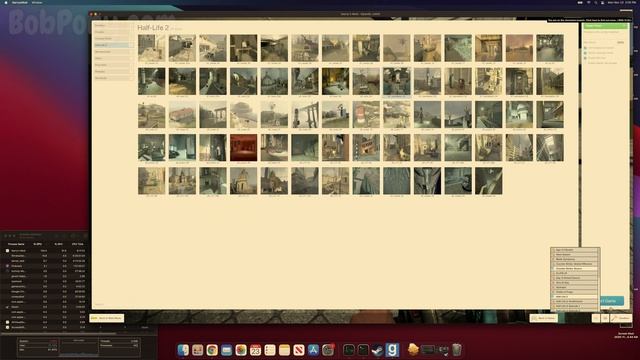Viewport: 640px width, 360px height.
Task: Click the Back to Main Menu button
Action: click(x=107, y=318)
